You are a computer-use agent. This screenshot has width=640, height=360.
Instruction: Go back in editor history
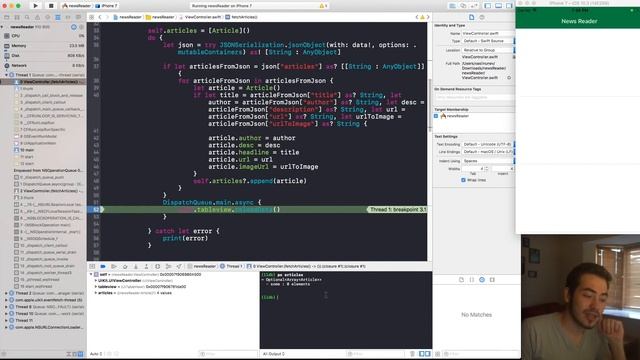100,17
